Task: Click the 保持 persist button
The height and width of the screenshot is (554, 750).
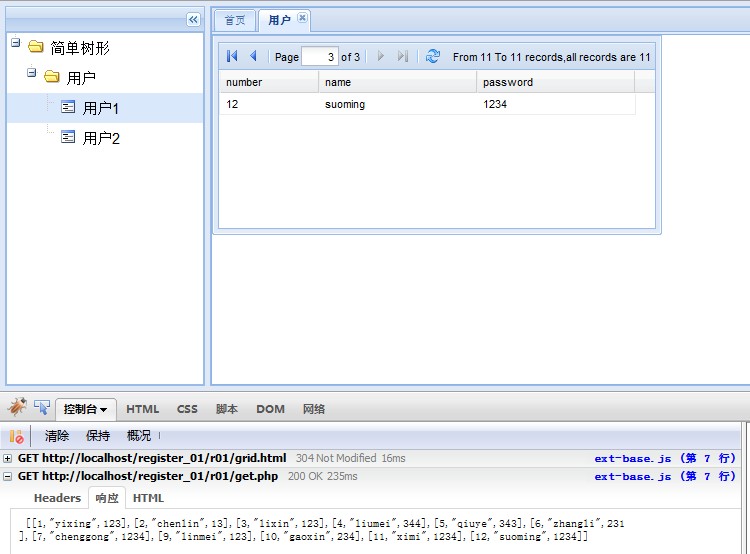Action: pos(98,436)
